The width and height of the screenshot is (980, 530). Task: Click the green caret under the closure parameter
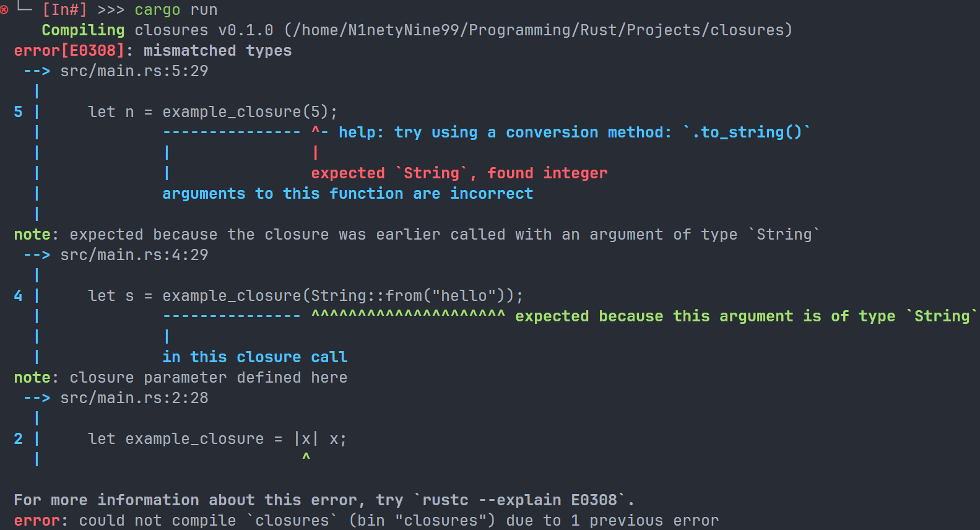coord(306,458)
